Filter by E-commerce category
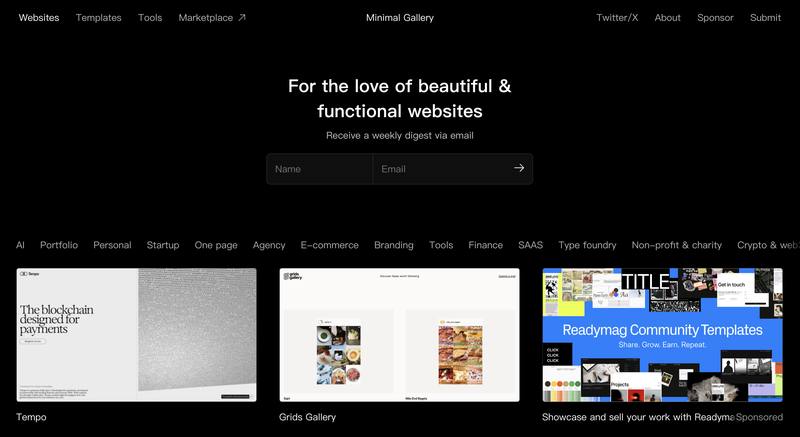 click(x=330, y=245)
